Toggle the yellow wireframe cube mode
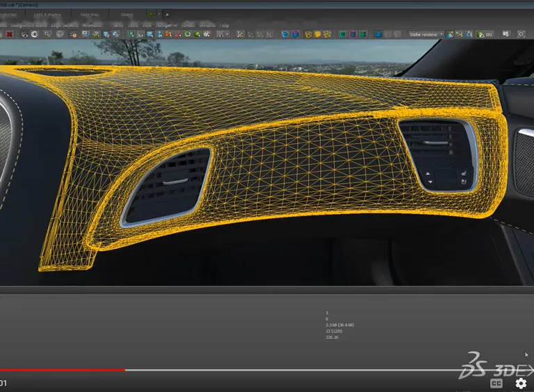This screenshot has width=534, height=392. [308, 34]
